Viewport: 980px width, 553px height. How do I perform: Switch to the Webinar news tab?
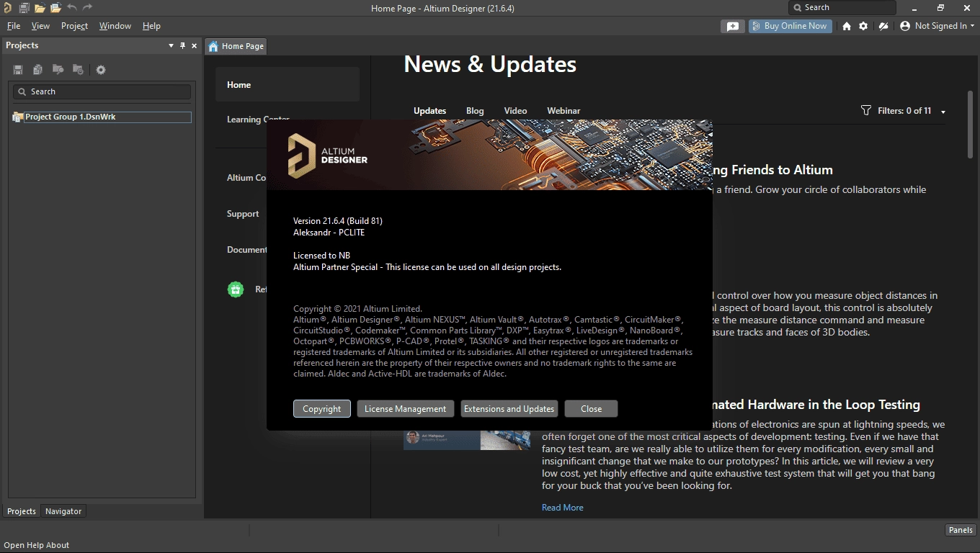563,111
